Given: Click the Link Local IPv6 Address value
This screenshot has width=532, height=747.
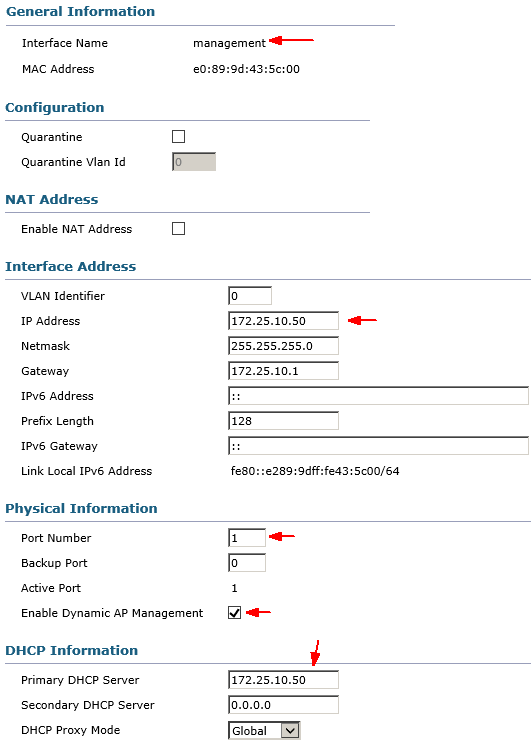Looking at the screenshot, I should [x=315, y=471].
